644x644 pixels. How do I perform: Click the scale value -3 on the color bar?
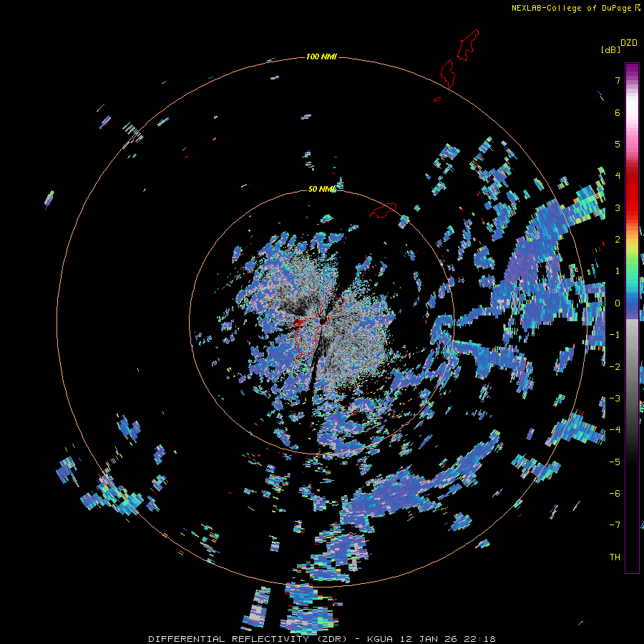pos(615,399)
